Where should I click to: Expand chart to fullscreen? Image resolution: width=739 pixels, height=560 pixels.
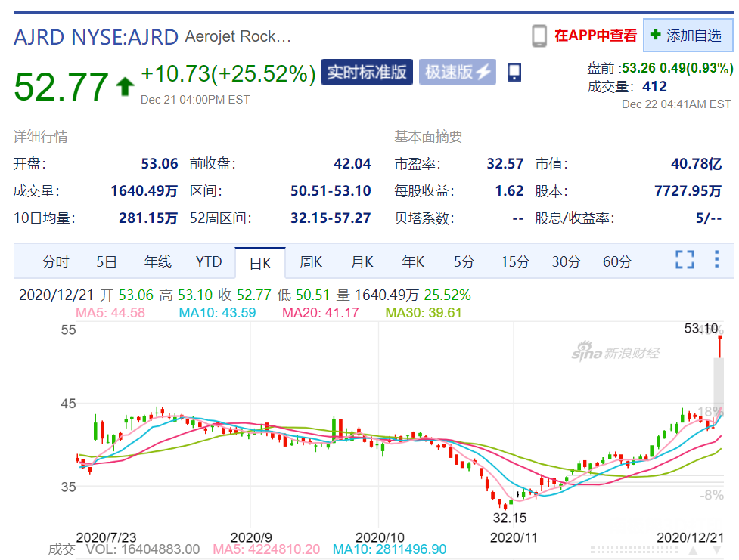pos(685,259)
